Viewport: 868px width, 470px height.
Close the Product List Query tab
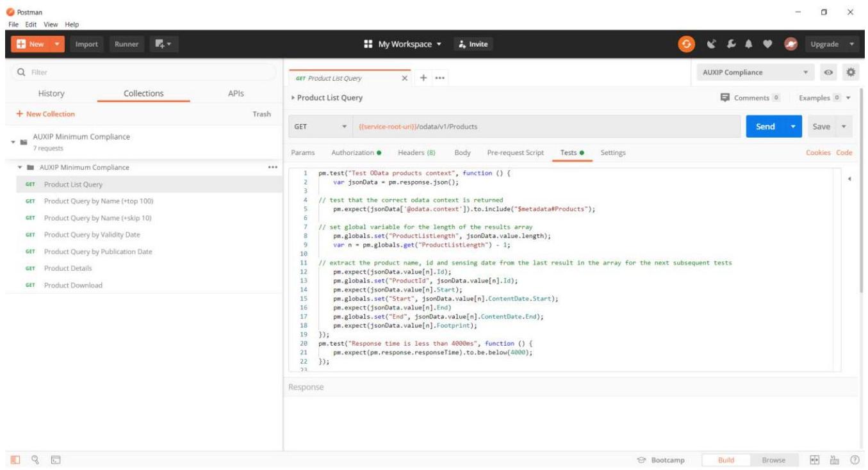pos(404,78)
